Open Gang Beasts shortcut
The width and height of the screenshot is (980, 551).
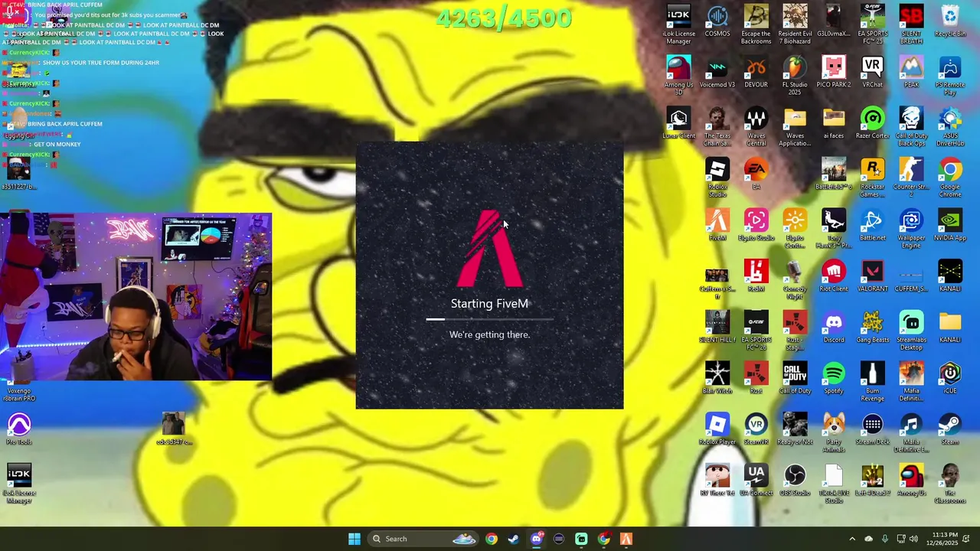872,328
